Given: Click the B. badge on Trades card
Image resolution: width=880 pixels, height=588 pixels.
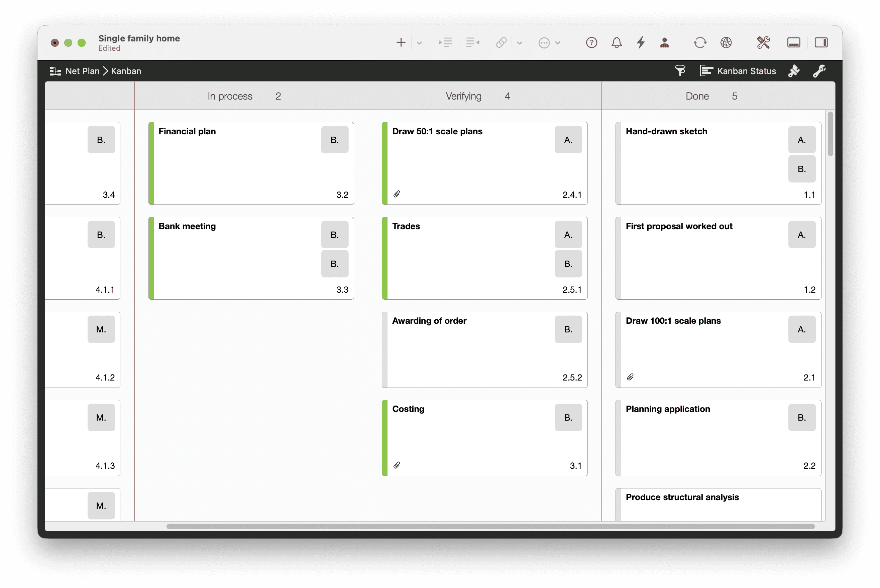Looking at the screenshot, I should (x=568, y=264).
